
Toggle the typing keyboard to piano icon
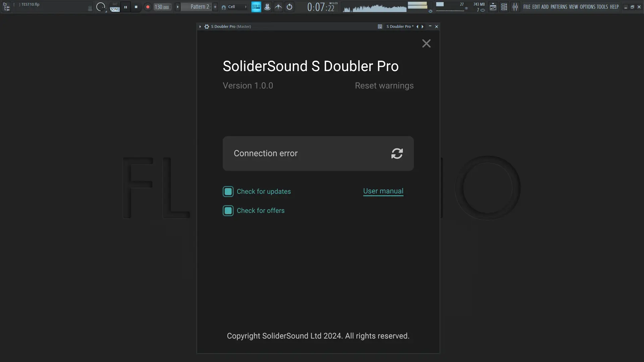coord(256,7)
